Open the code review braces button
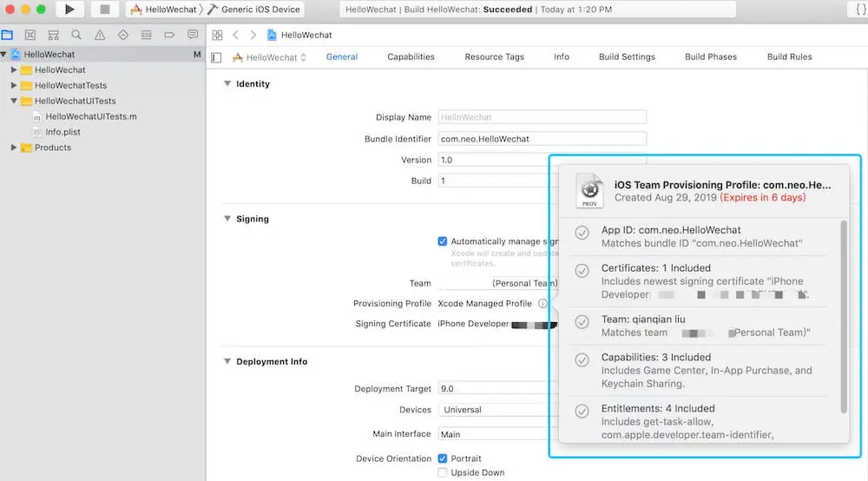Viewport: 868px width, 481px height. pos(858,10)
